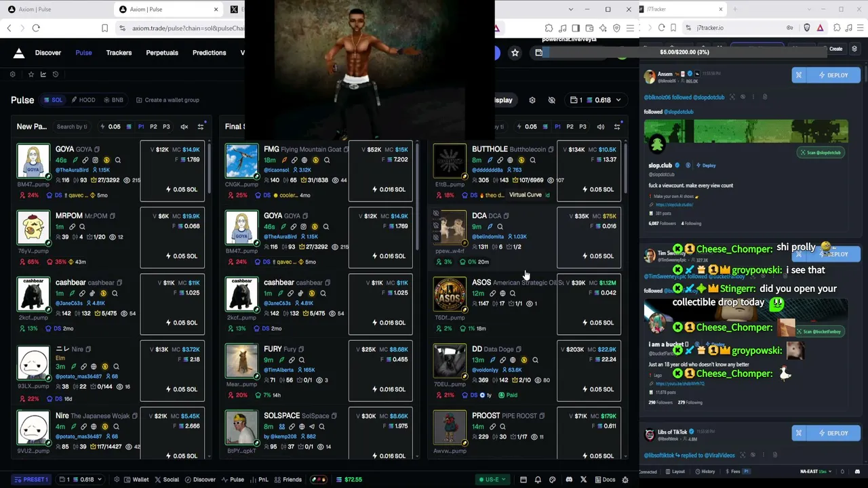Open the chart icon in sub-toolbar

[43, 74]
